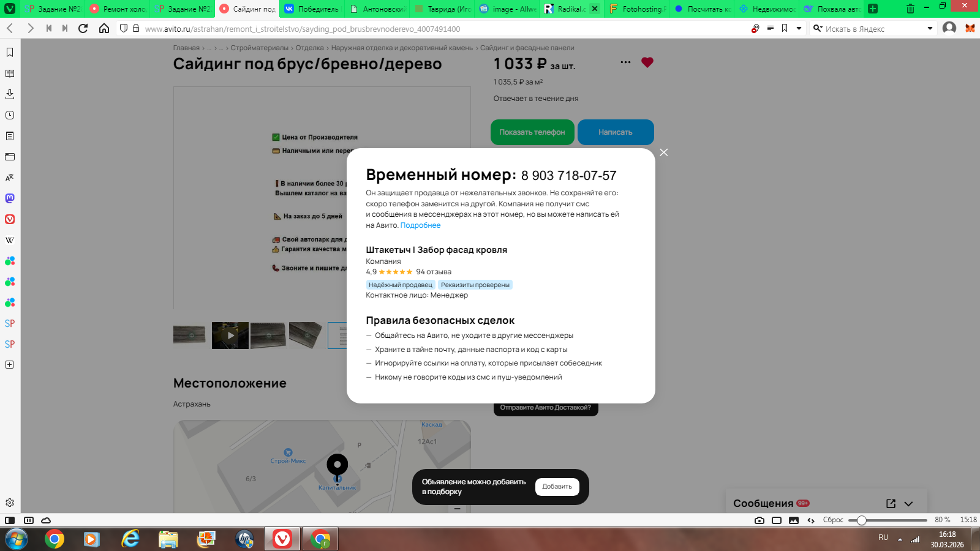The height and width of the screenshot is (551, 980).
Task: Capture the page with camera icon
Action: (x=759, y=520)
